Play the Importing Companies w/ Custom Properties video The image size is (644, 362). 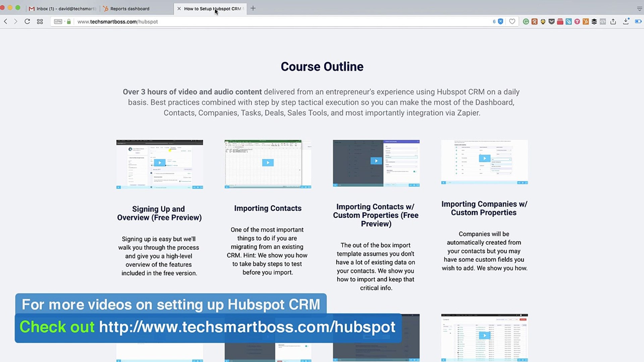tap(484, 158)
